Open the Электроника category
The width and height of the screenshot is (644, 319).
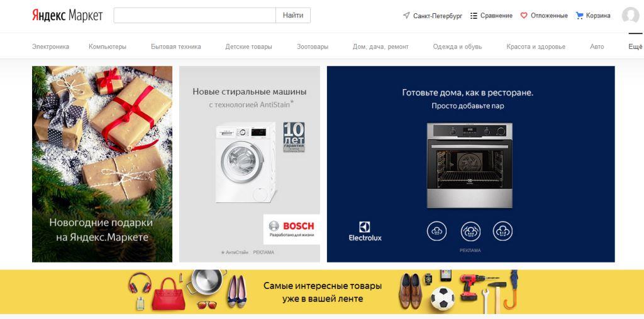(x=50, y=46)
